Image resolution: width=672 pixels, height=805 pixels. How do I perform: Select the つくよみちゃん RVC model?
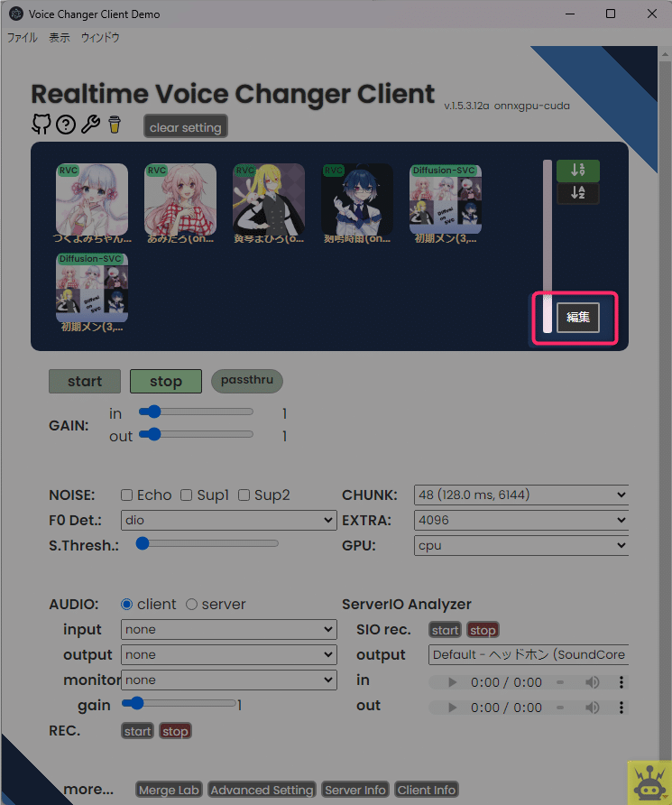pos(92,199)
